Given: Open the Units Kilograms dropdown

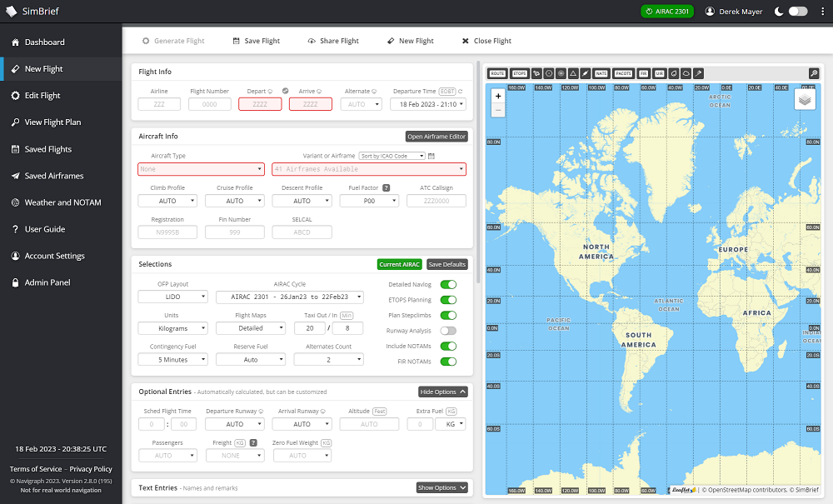Looking at the screenshot, I should tap(172, 328).
